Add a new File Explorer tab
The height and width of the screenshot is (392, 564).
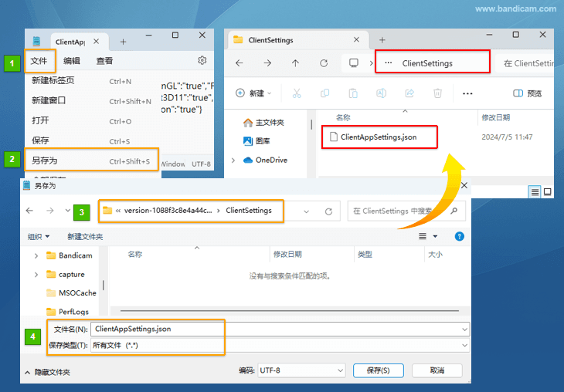[x=382, y=40]
